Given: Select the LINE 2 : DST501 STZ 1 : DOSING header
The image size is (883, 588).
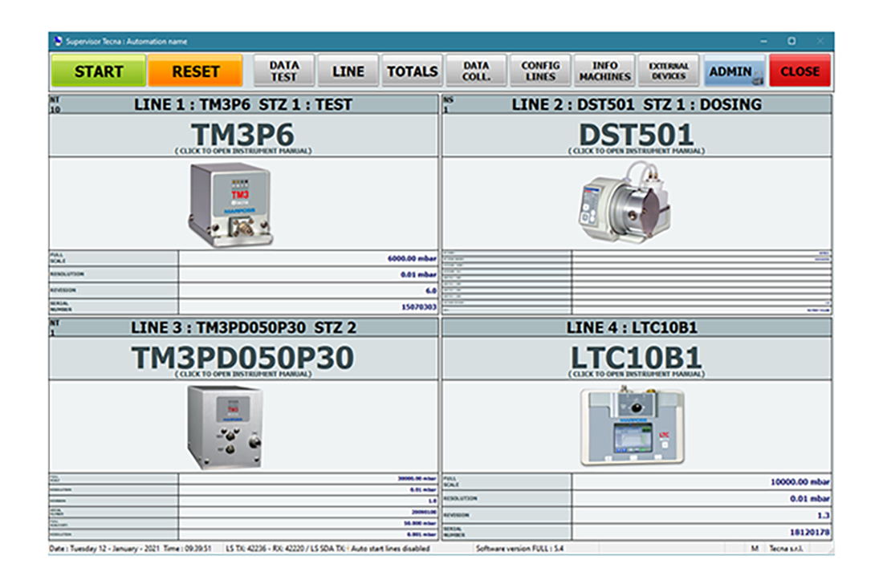Looking at the screenshot, I should click(x=637, y=104).
